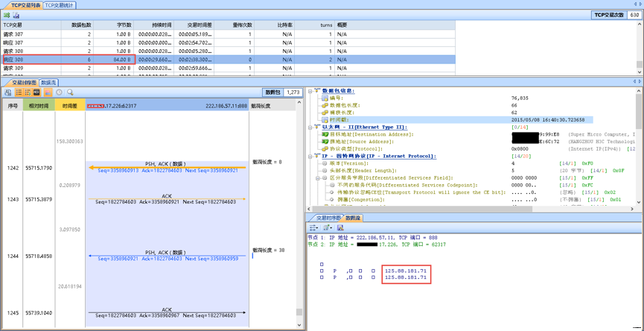Click the magnifier search icon in sequence toolbar
Viewport: 644px width, 331px height.
click(70, 92)
